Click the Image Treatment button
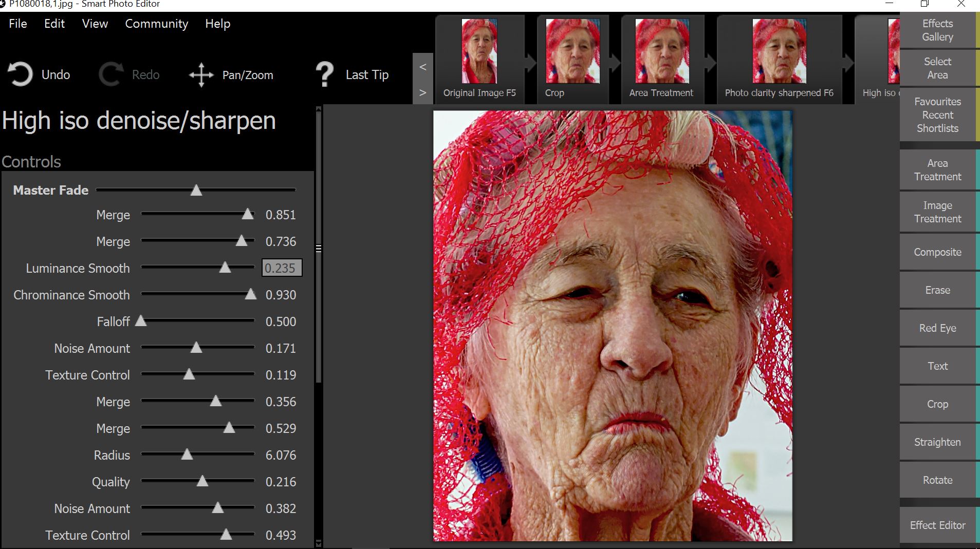 938,212
